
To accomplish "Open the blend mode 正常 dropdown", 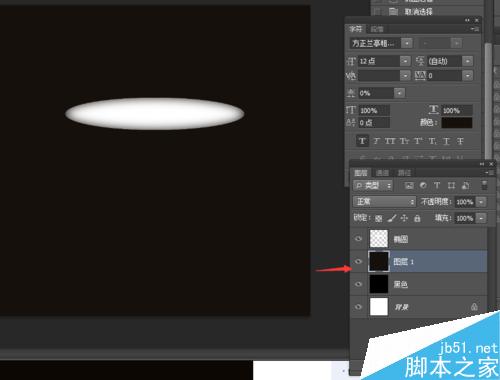I will point(384,202).
